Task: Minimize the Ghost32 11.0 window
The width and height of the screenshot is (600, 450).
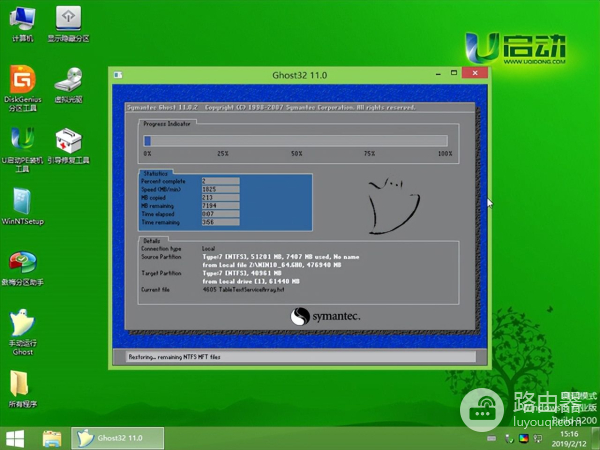Action: click(438, 73)
